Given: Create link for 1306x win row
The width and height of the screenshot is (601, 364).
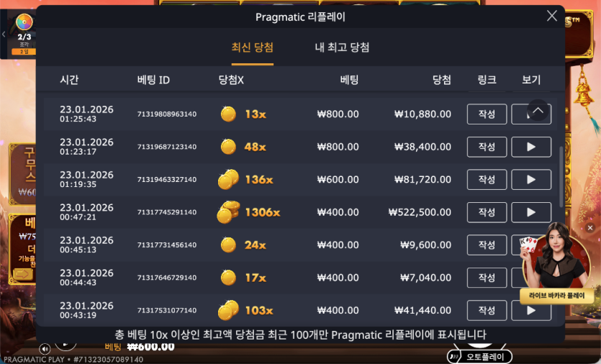Looking at the screenshot, I should (x=487, y=212).
